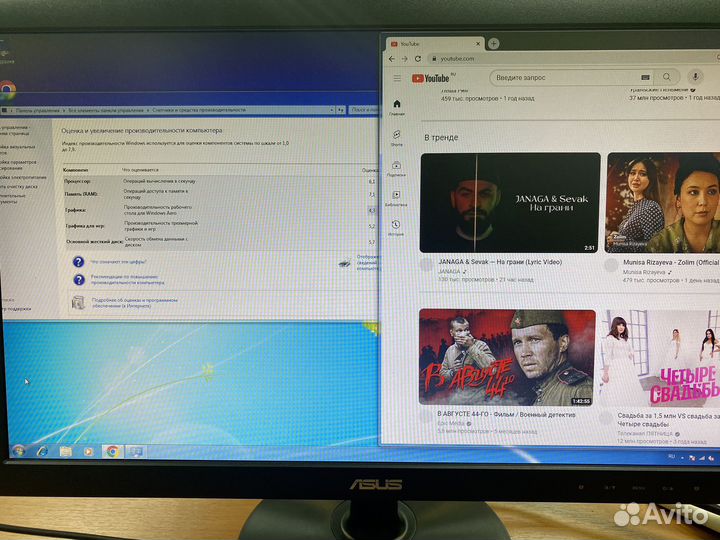Focus the Control Panel search box
Screen dimensions: 720x540
[364, 110]
